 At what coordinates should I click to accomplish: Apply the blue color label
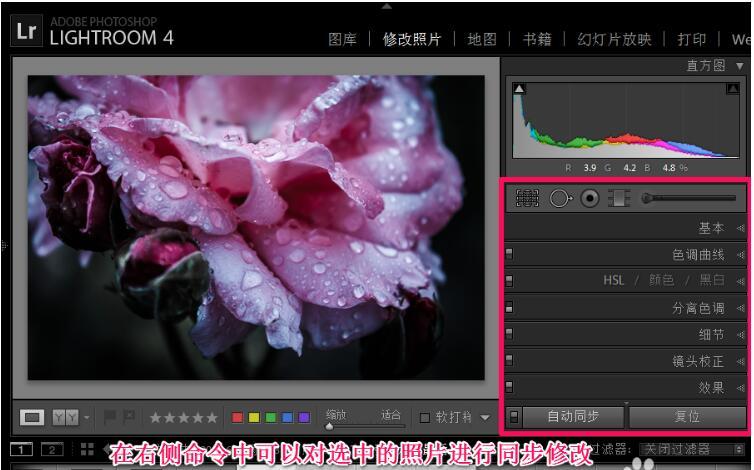click(x=288, y=417)
